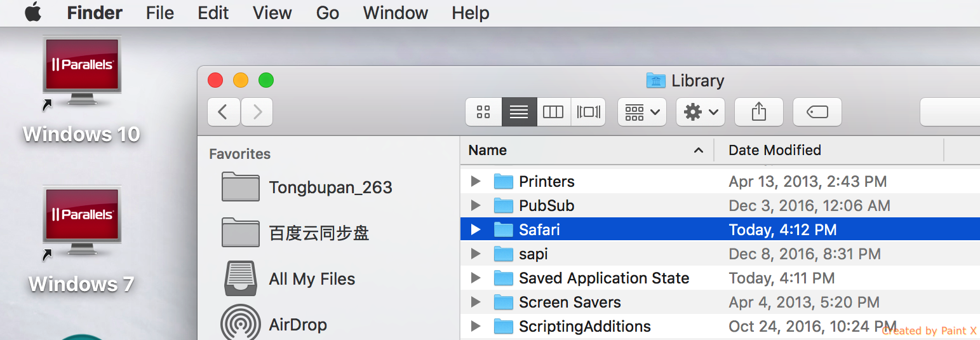Click the PubSub folder icon
This screenshot has height=340, width=980.
(504, 206)
